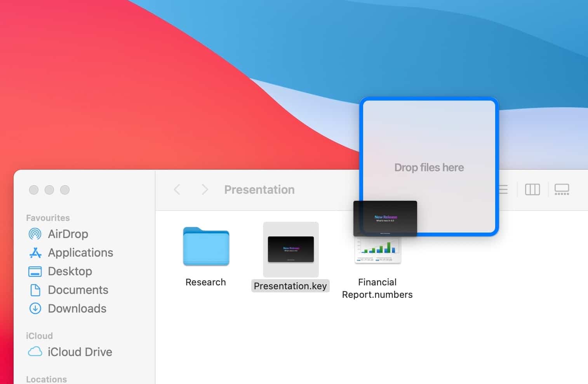588x384 pixels.
Task: Navigate back using the left chevron
Action: tap(177, 189)
